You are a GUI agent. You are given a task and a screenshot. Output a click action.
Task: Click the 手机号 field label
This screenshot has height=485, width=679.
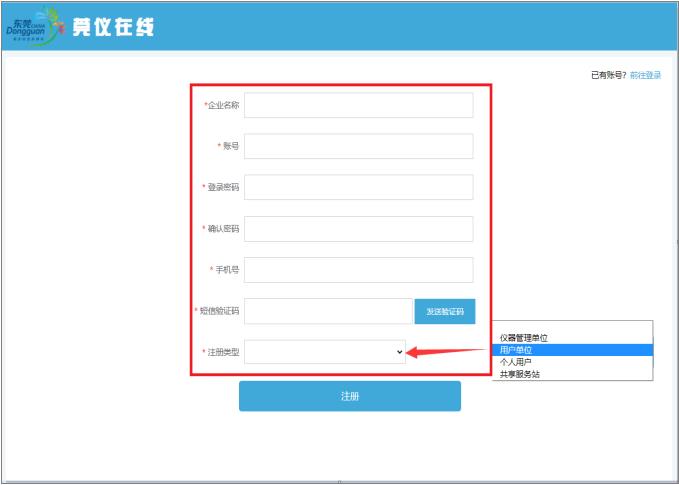(228, 270)
